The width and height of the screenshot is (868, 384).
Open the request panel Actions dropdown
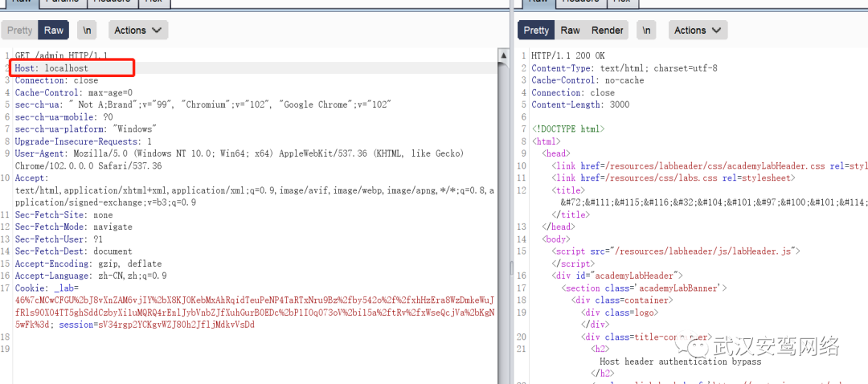click(138, 31)
